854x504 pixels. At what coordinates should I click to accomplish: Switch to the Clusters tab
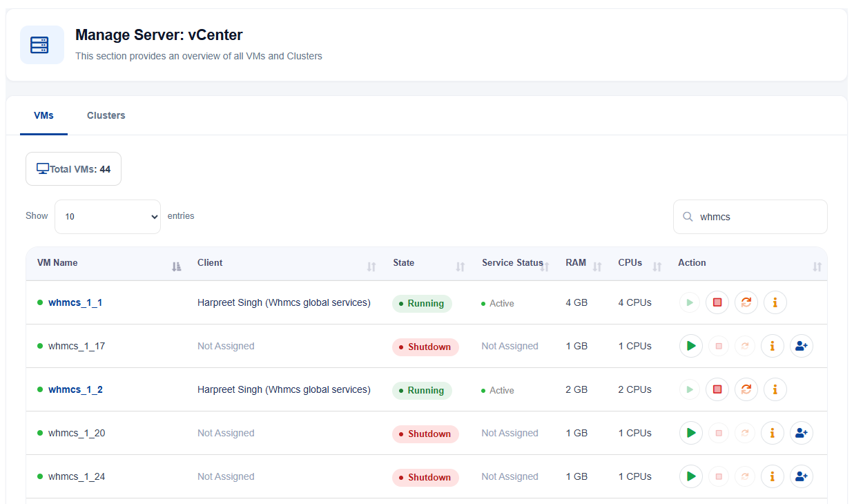click(x=106, y=115)
